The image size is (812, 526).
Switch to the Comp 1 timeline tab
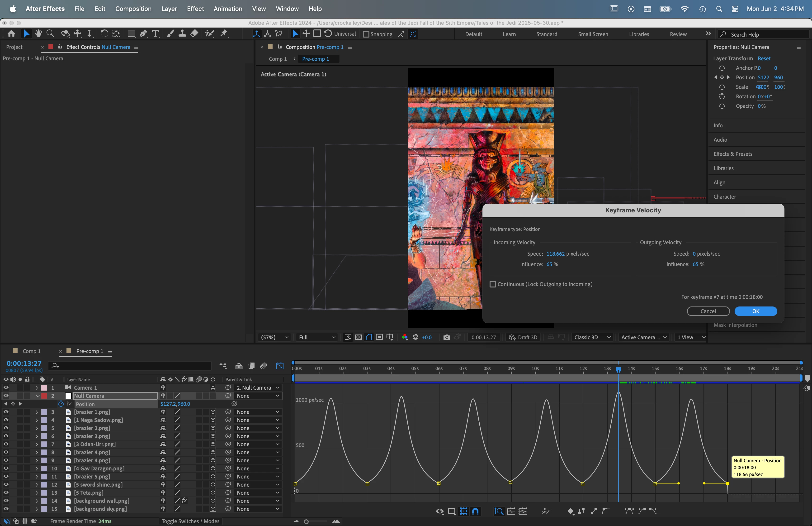31,351
